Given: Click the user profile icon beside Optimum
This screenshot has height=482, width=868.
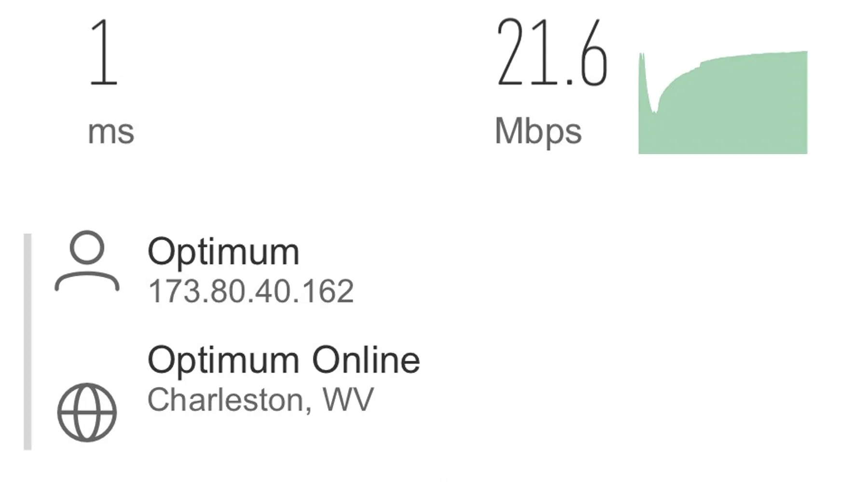Looking at the screenshot, I should coord(87,261).
